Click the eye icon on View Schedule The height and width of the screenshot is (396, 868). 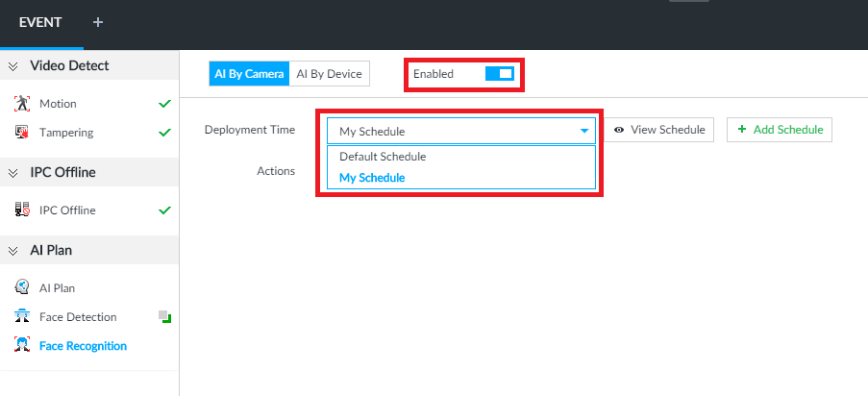point(620,130)
